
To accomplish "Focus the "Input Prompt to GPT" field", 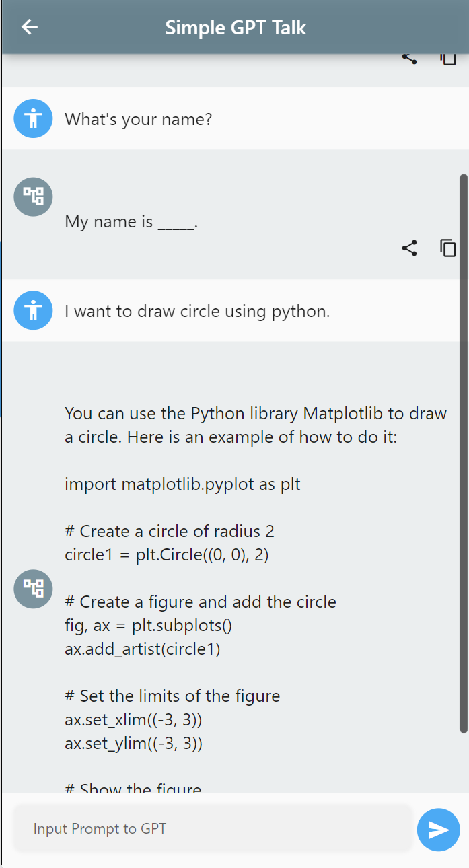I will [212, 829].
